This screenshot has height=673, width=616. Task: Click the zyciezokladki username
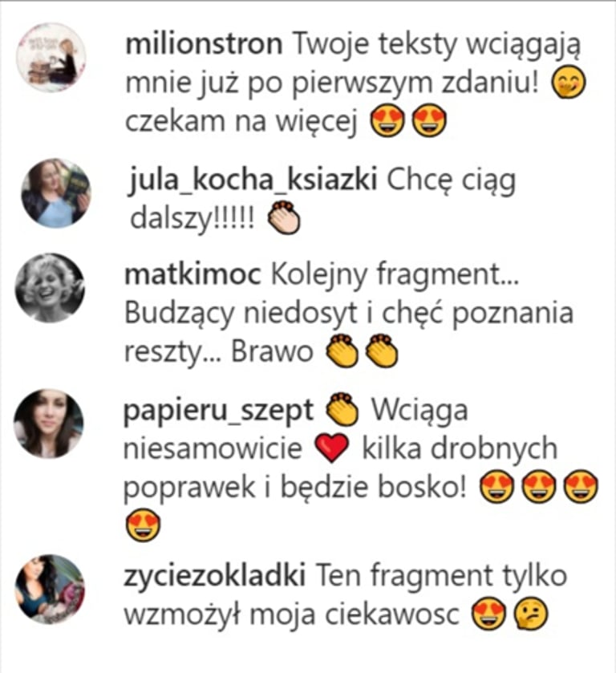coord(215,576)
